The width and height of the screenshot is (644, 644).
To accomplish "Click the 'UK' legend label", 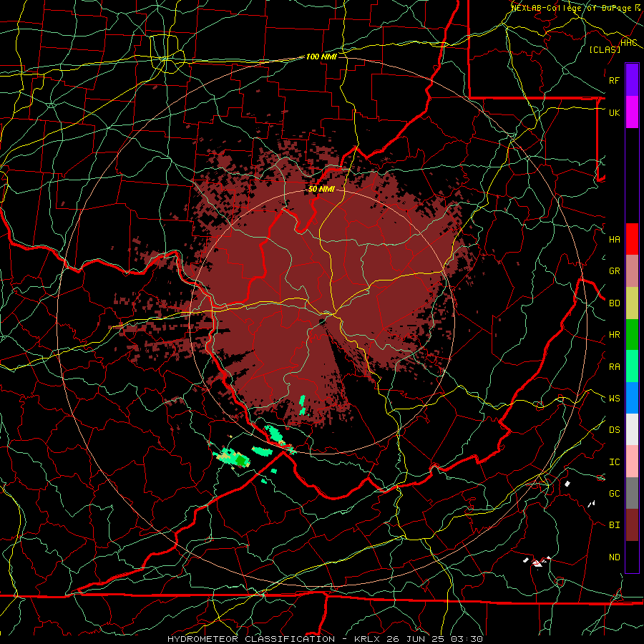I will tap(615, 112).
